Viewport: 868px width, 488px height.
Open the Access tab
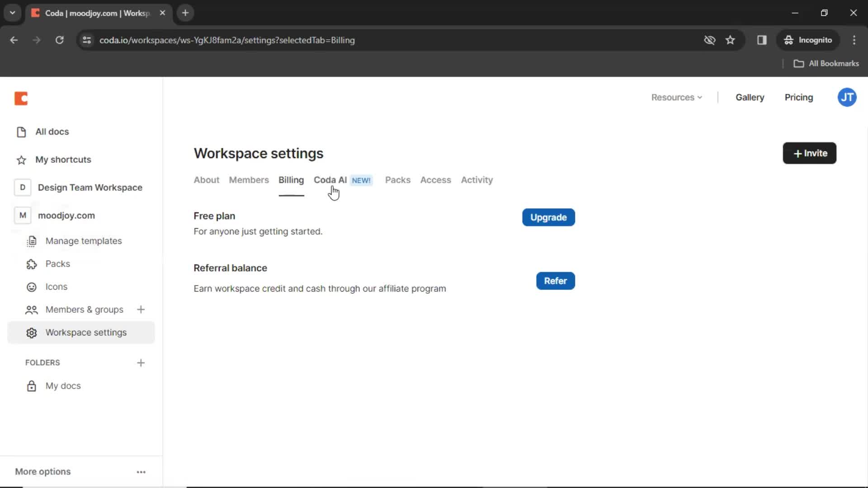click(x=435, y=180)
